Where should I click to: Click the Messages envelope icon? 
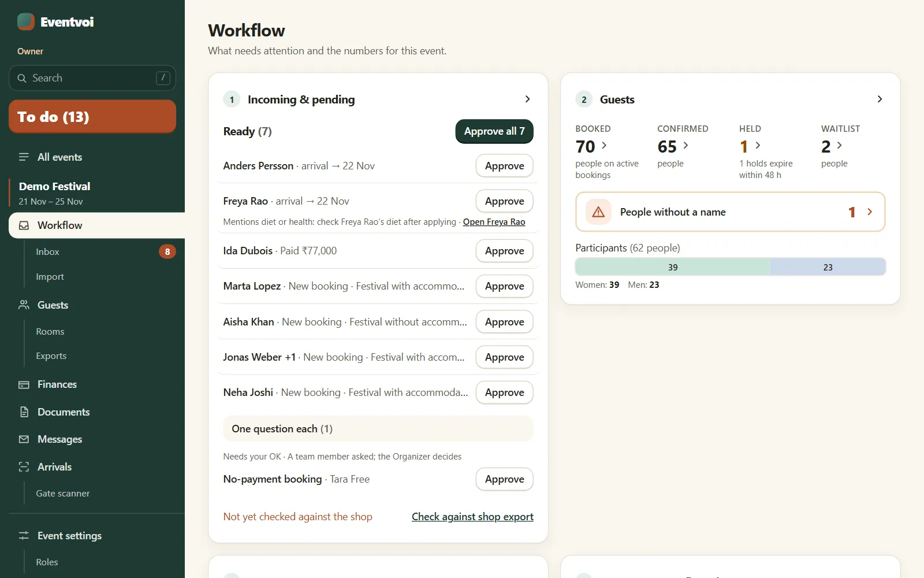24,439
